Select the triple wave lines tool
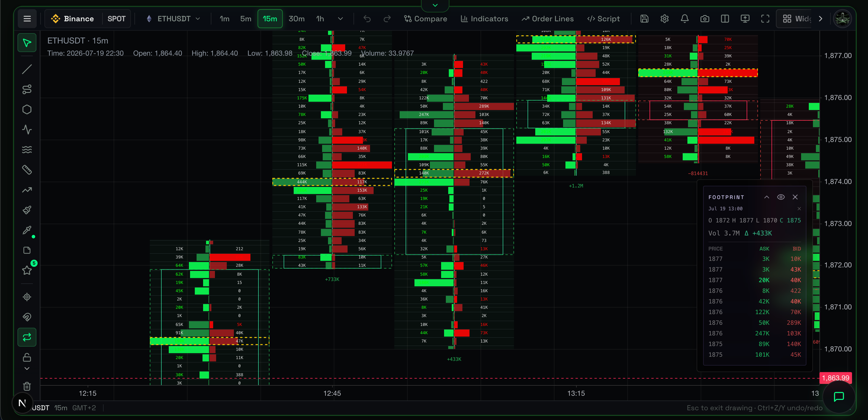Viewport: 868px width, 420px height. (27, 149)
